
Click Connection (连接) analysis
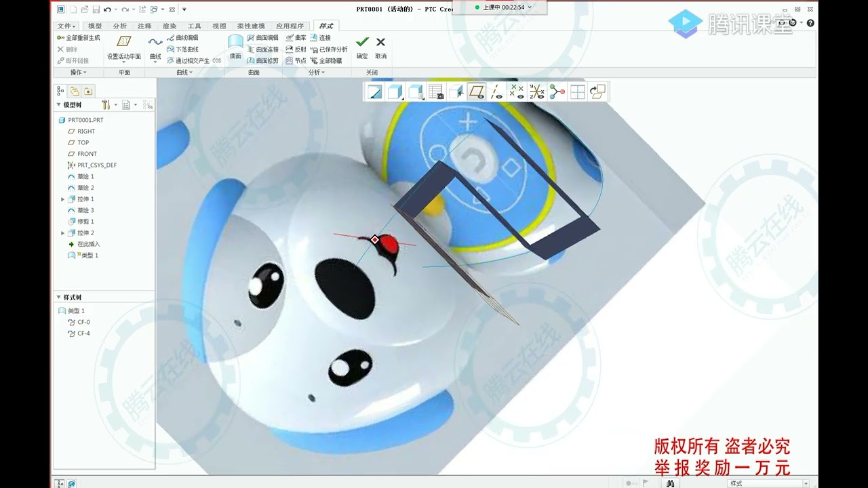(320, 38)
